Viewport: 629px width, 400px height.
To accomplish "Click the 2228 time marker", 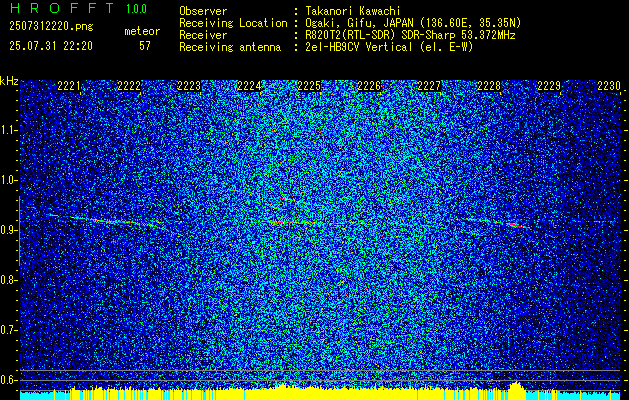I will pos(489,86).
